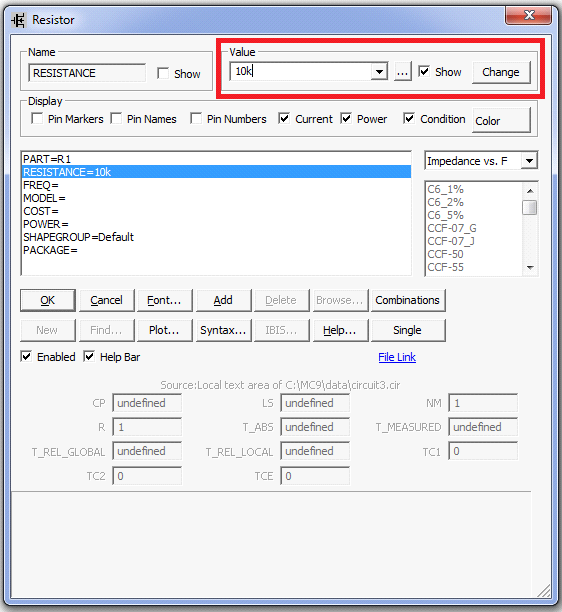Click the TC1 parameter field
This screenshot has height=612, width=562.
pos(483,451)
